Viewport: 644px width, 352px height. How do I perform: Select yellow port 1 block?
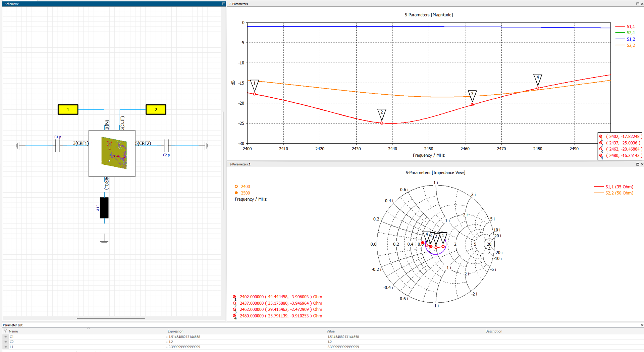click(x=68, y=109)
